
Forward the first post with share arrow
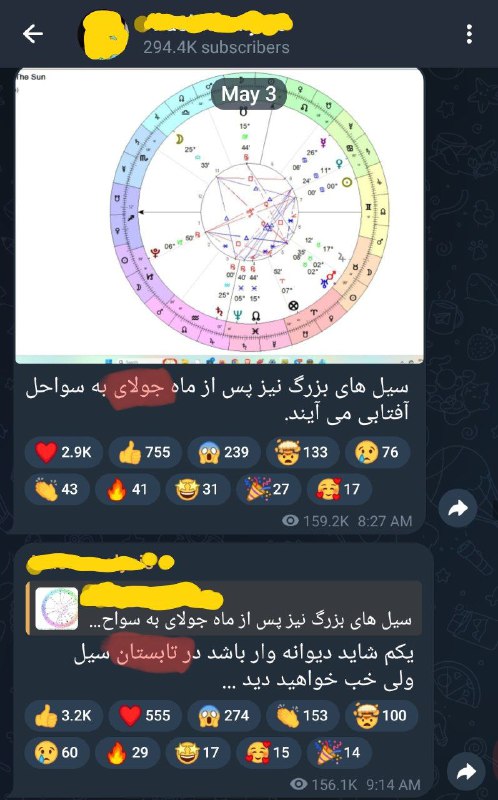tap(458, 508)
